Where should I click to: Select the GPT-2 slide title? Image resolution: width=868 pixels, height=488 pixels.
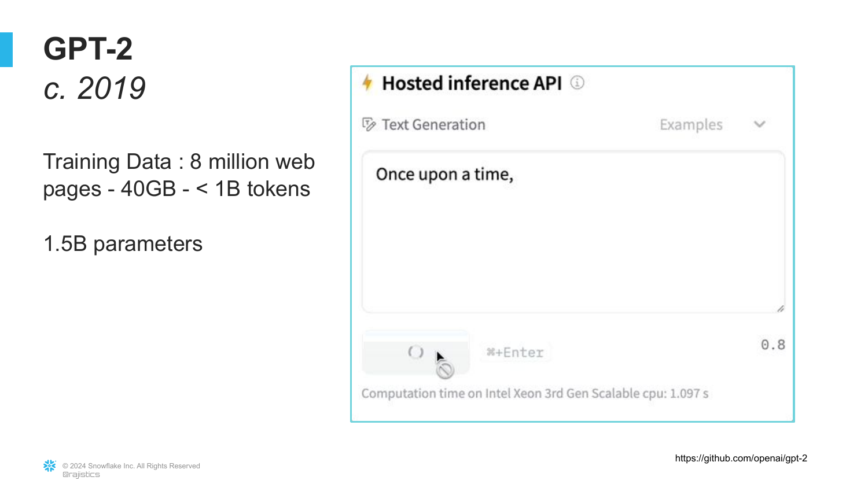pyautogui.click(x=88, y=49)
